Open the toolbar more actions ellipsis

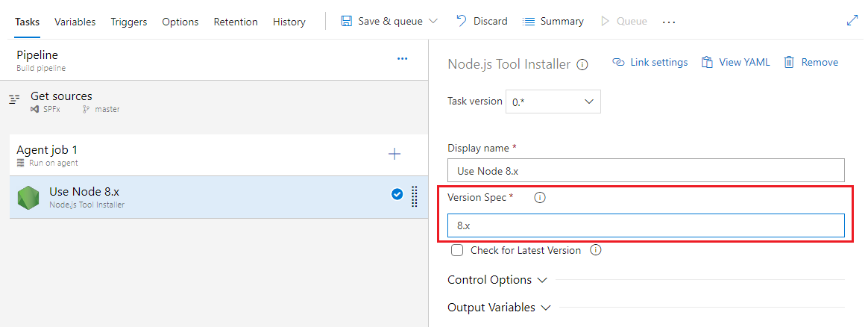click(x=668, y=22)
